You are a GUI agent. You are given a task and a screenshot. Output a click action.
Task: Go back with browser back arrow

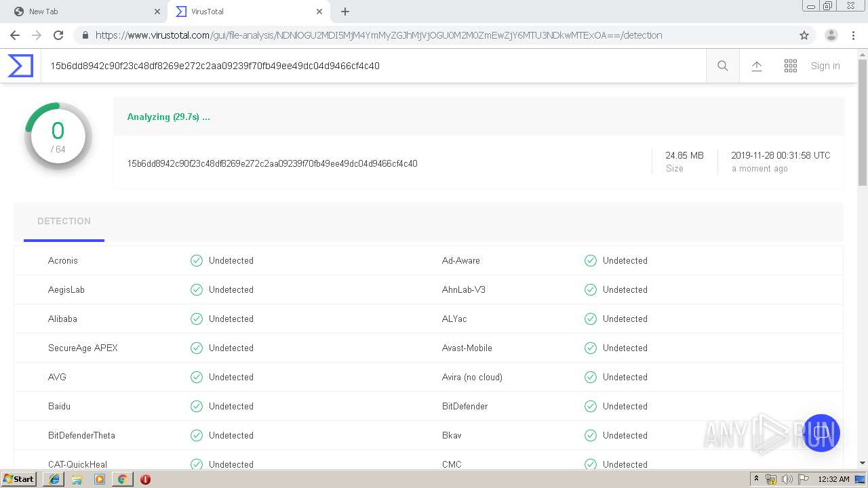(15, 35)
